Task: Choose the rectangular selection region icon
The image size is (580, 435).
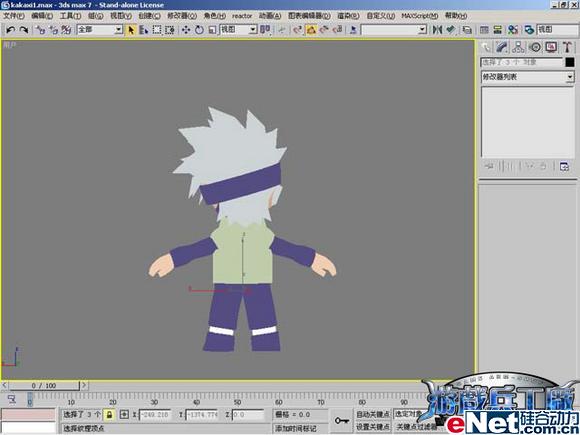Action: tap(157, 30)
